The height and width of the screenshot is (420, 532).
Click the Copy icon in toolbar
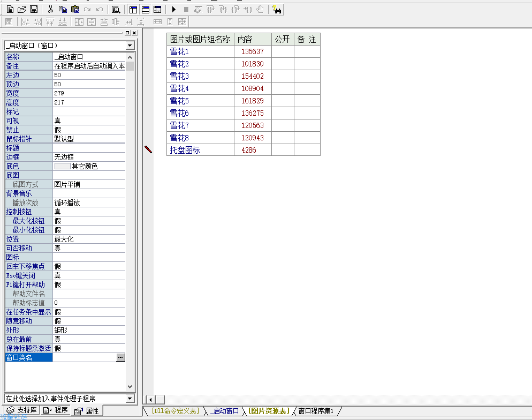[63, 9]
